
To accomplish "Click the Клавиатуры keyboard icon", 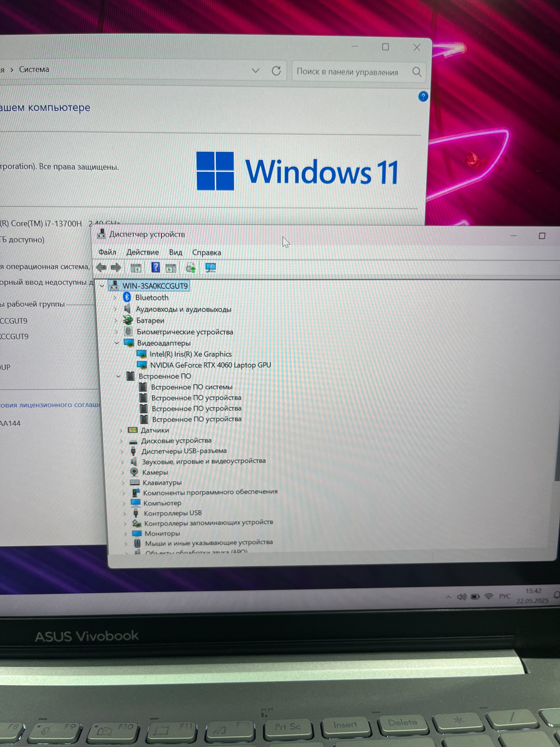I will click(x=135, y=483).
